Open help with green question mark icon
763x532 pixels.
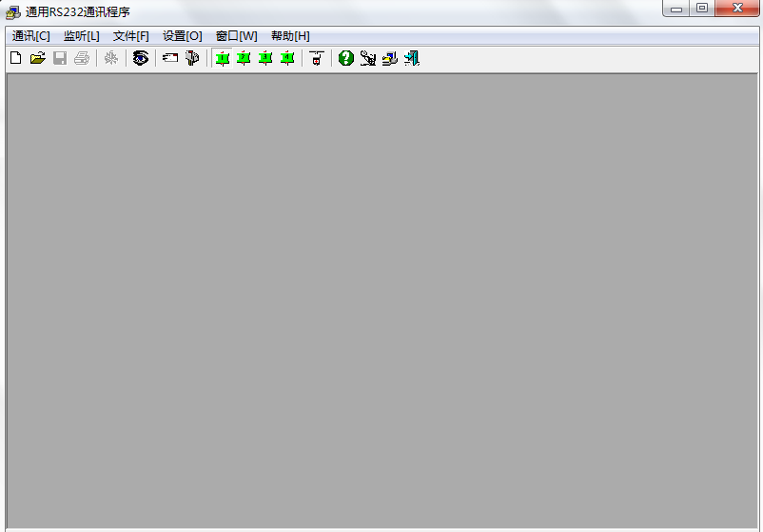point(346,58)
